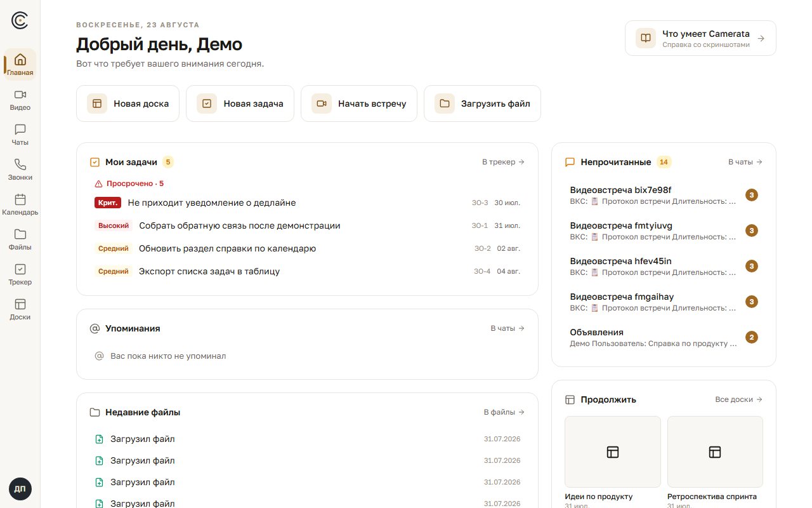This screenshot has width=812, height=508.
Task: Click the Новая доска button
Action: (128, 104)
